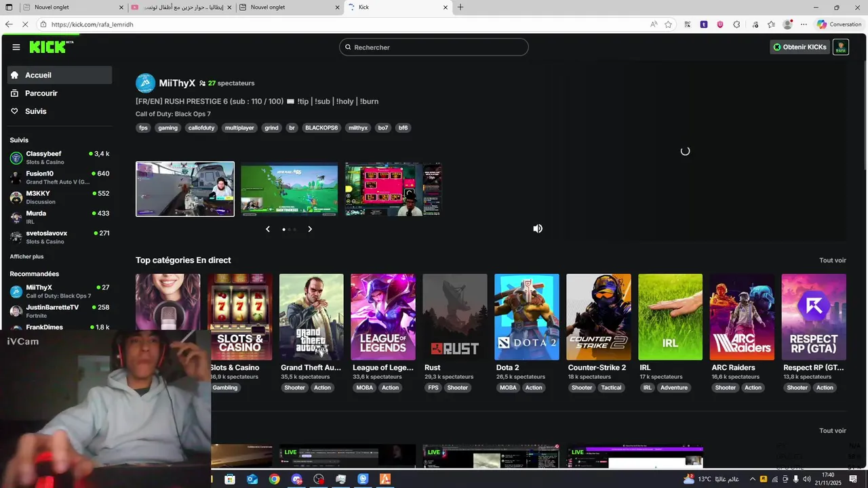The image size is (868, 488).
Task: Open browser extensions puzzle icon
Action: (737, 24)
